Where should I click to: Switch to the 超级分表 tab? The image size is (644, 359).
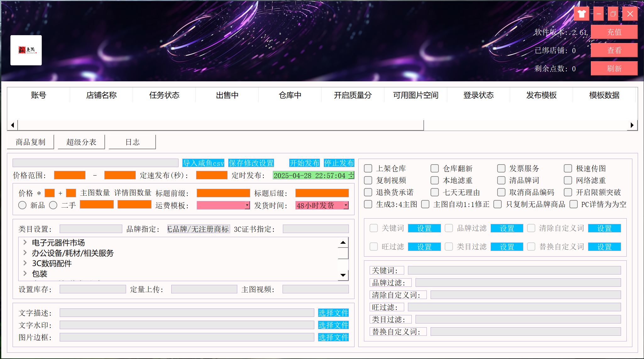tap(81, 142)
